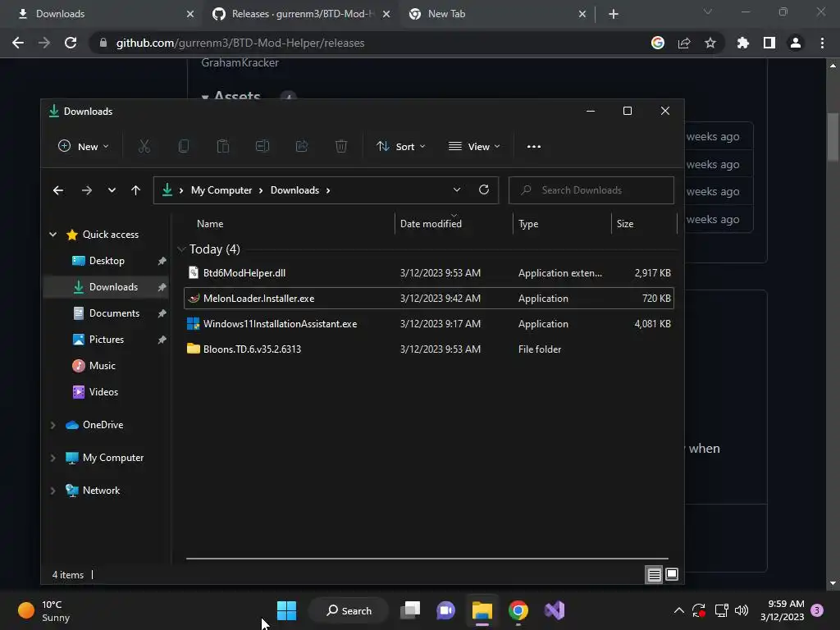Image resolution: width=840 pixels, height=630 pixels.
Task: Go up one folder level
Action: (135, 190)
